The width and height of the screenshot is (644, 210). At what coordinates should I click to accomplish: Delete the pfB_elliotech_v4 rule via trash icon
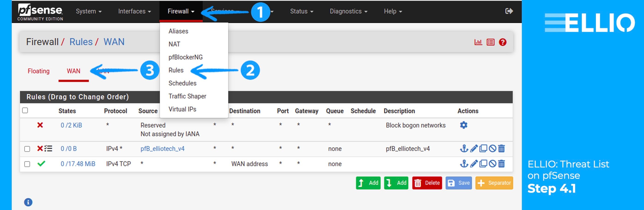tap(501, 148)
